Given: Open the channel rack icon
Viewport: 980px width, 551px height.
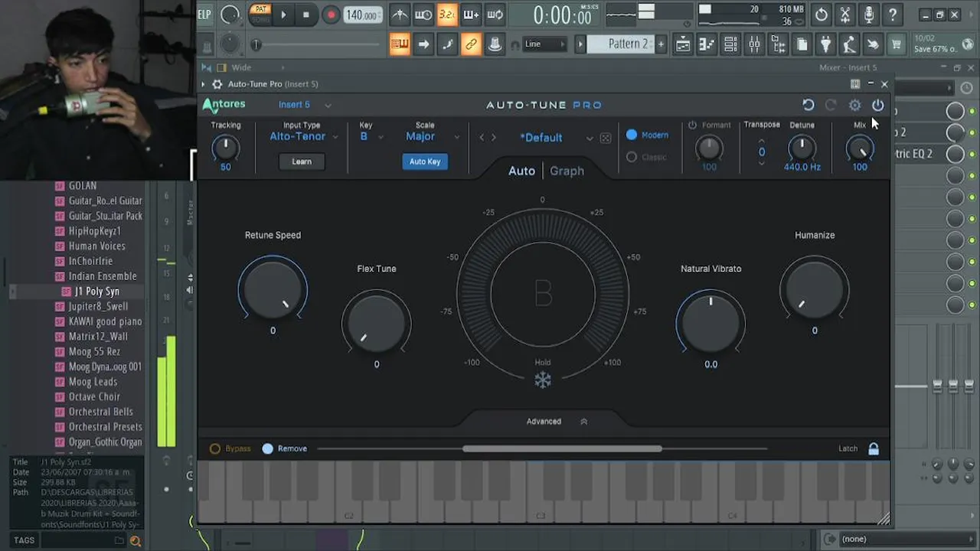Looking at the screenshot, I should [730, 44].
